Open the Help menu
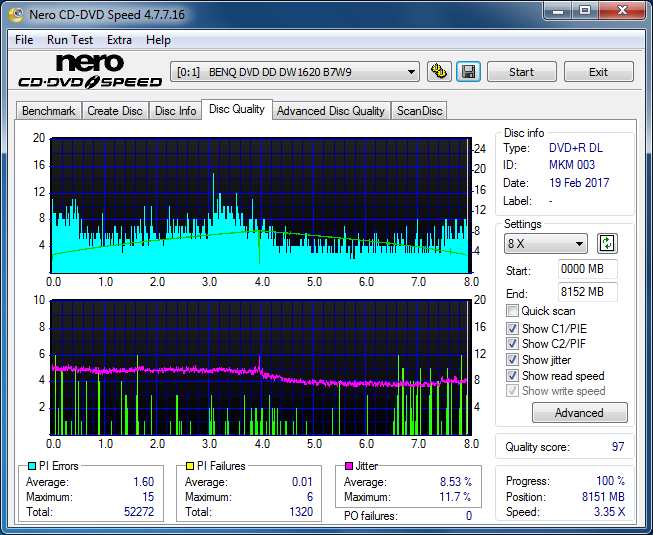 click(x=158, y=40)
